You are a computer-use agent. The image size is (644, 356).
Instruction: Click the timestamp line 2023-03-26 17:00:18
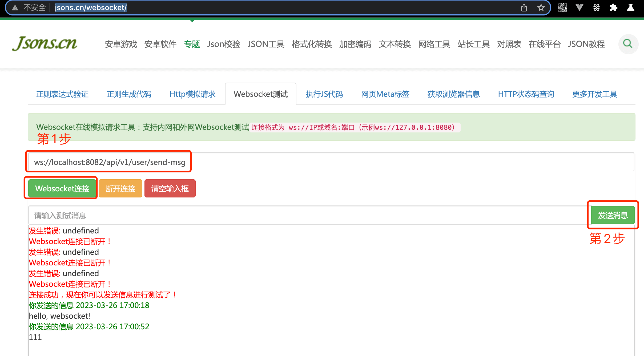(x=89, y=305)
